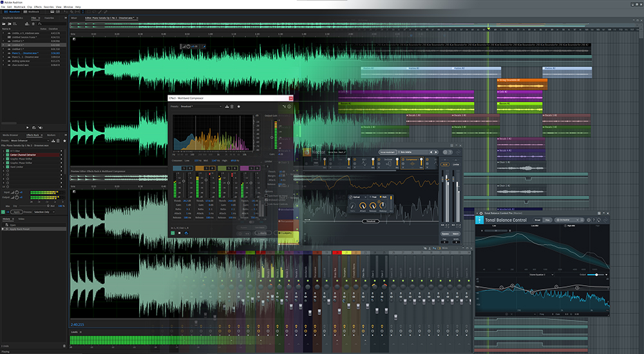This screenshot has width=644, height=354.
Task: Save Multiband Compressor preset icon
Action: pyautogui.click(x=226, y=106)
